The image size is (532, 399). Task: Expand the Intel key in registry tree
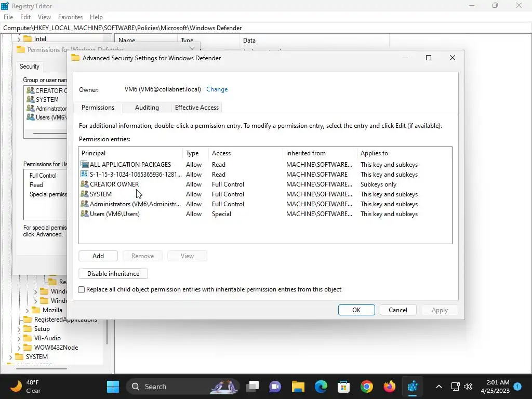pyautogui.click(x=19, y=39)
